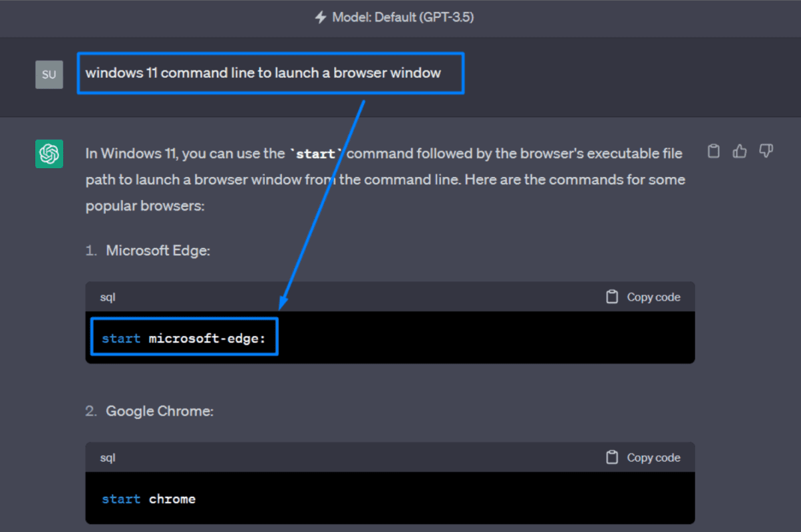Screen dimensions: 801x532
Task: Copy code for the Google Chrome command
Action: pyautogui.click(x=643, y=457)
